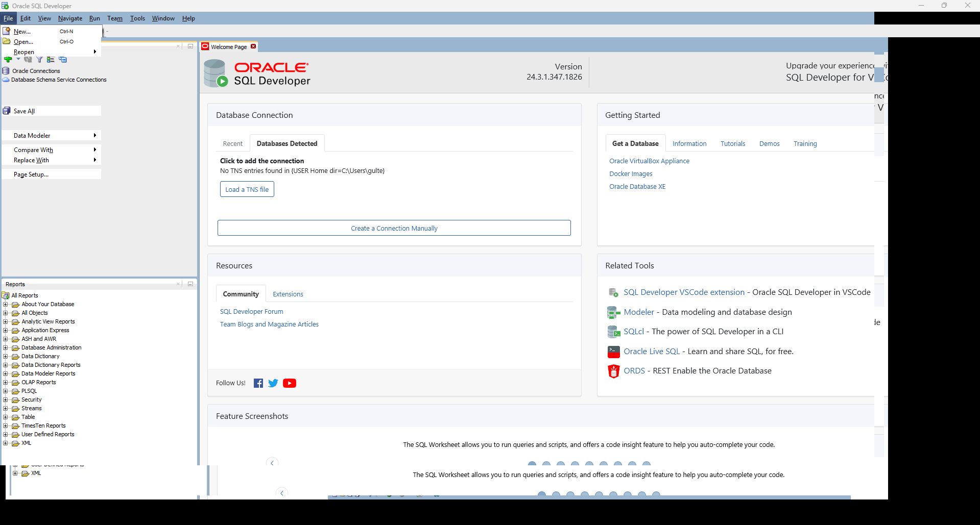This screenshot has height=525, width=980.
Task: Switch to the Extensions resources tab
Action: [x=288, y=294]
